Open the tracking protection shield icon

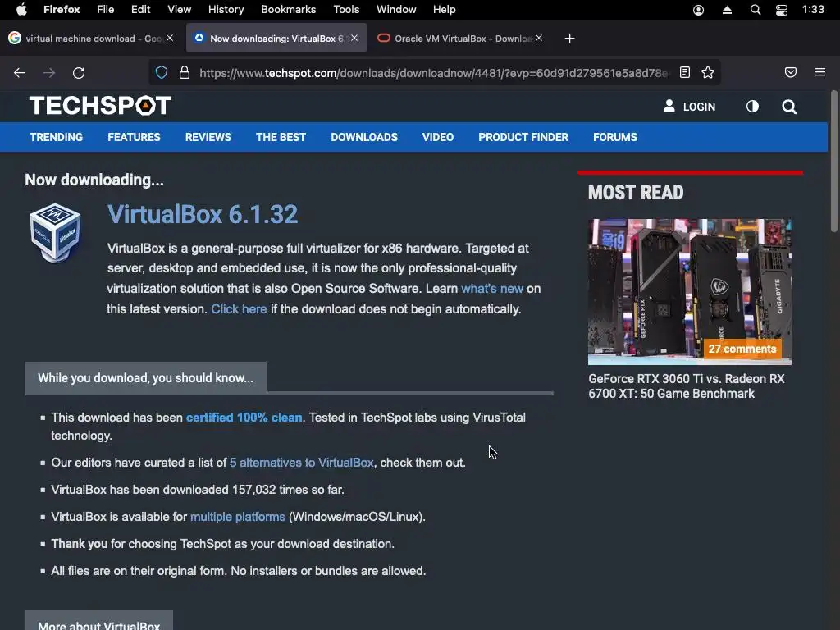162,72
